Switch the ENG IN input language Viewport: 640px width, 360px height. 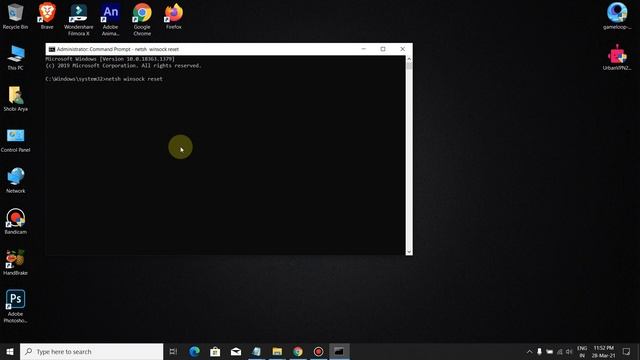coord(582,351)
